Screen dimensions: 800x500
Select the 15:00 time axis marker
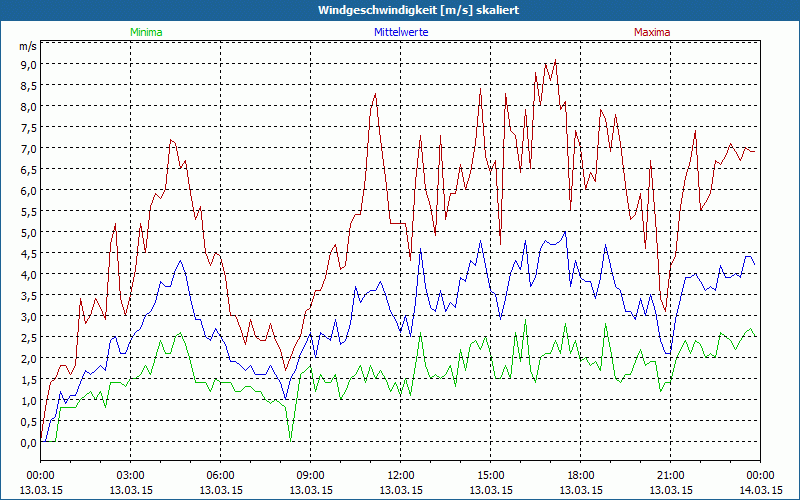coord(491,475)
